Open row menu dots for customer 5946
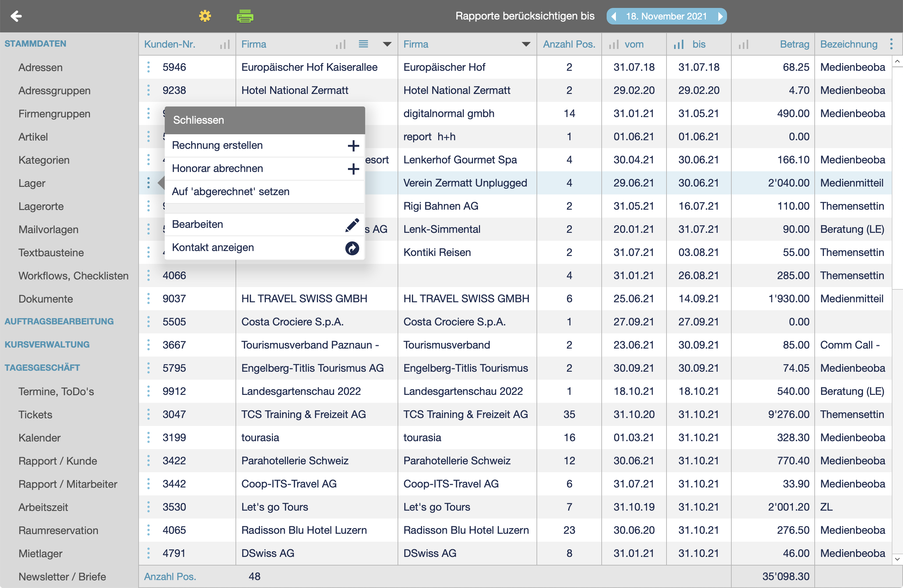903x588 pixels. tap(148, 67)
